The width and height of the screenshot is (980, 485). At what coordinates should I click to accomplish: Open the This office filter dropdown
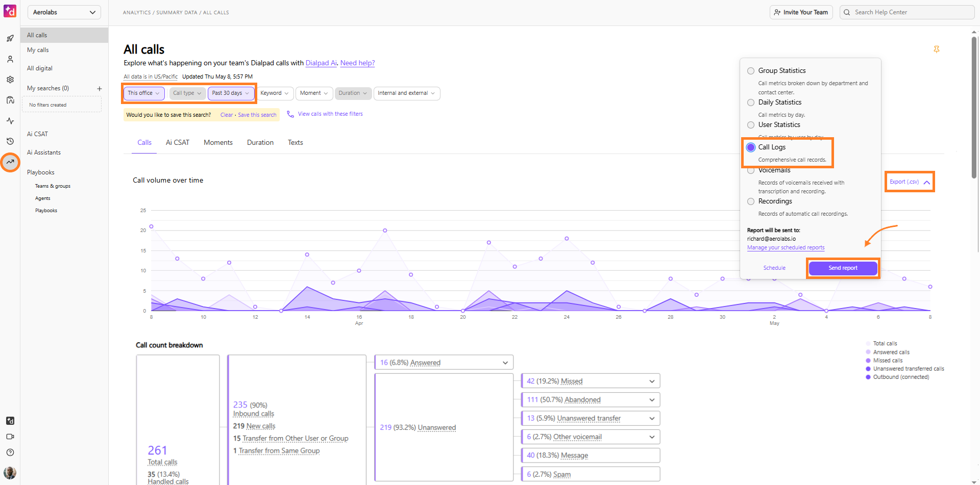pos(143,93)
